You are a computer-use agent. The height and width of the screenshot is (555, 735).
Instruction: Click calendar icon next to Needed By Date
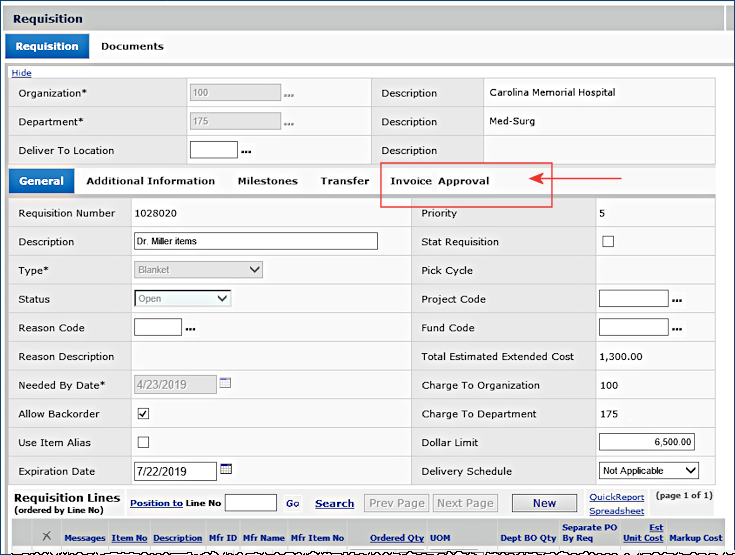(x=225, y=383)
